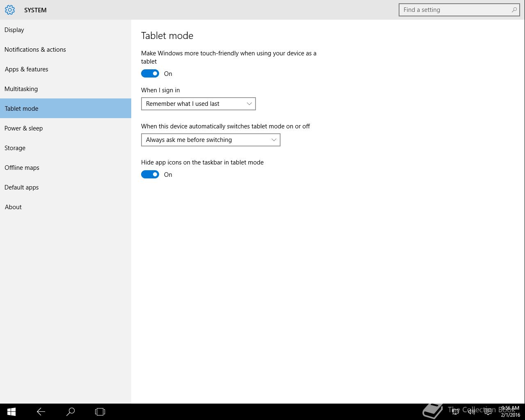Open Offline maps settings
Image resolution: width=525 pixels, height=420 pixels.
(x=66, y=167)
